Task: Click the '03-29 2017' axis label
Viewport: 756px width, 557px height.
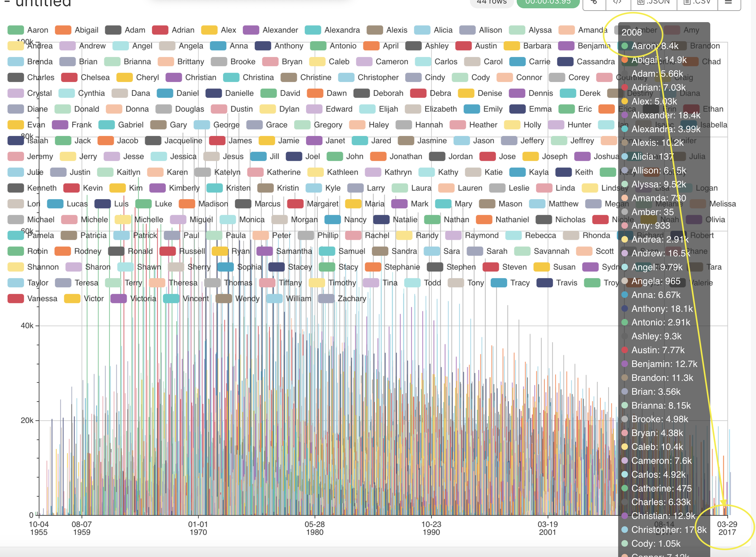Action: pos(728,528)
